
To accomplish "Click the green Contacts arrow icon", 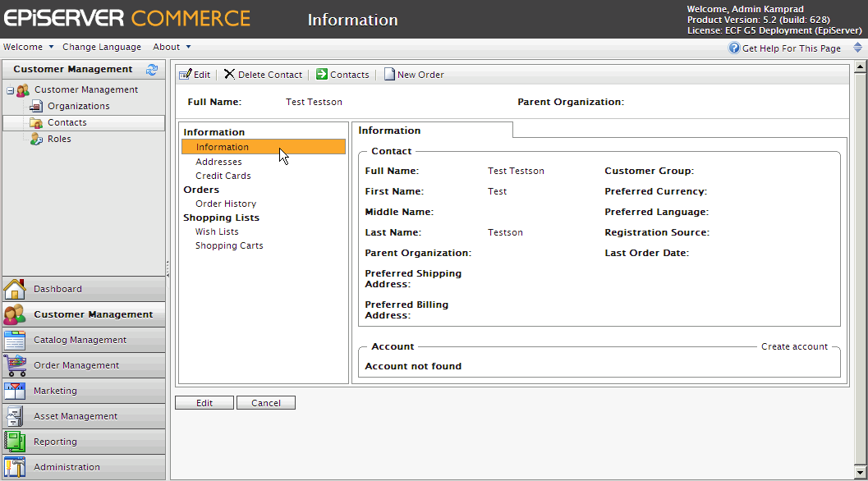I will click(322, 75).
